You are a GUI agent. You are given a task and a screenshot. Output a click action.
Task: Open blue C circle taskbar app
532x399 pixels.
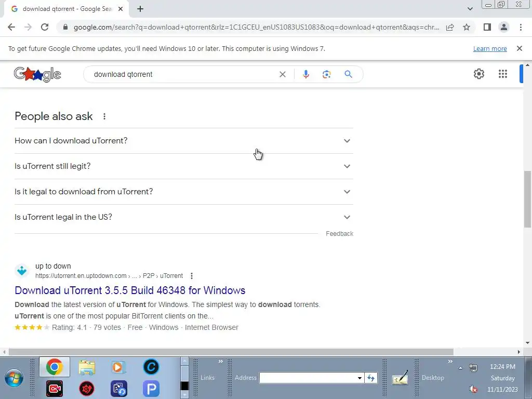pos(151,367)
